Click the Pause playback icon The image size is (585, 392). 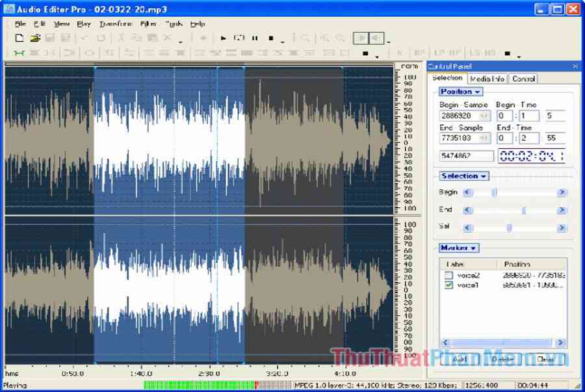255,38
